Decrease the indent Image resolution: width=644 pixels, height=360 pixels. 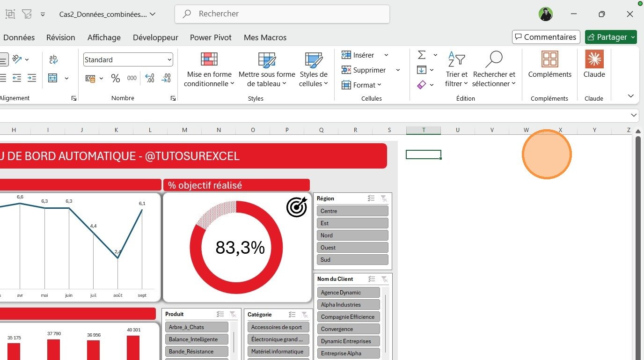(x=17, y=78)
